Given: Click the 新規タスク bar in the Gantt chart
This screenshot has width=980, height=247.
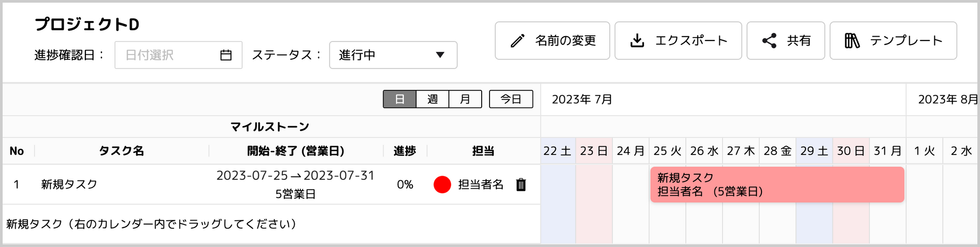Looking at the screenshot, I should pyautogui.click(x=777, y=184).
